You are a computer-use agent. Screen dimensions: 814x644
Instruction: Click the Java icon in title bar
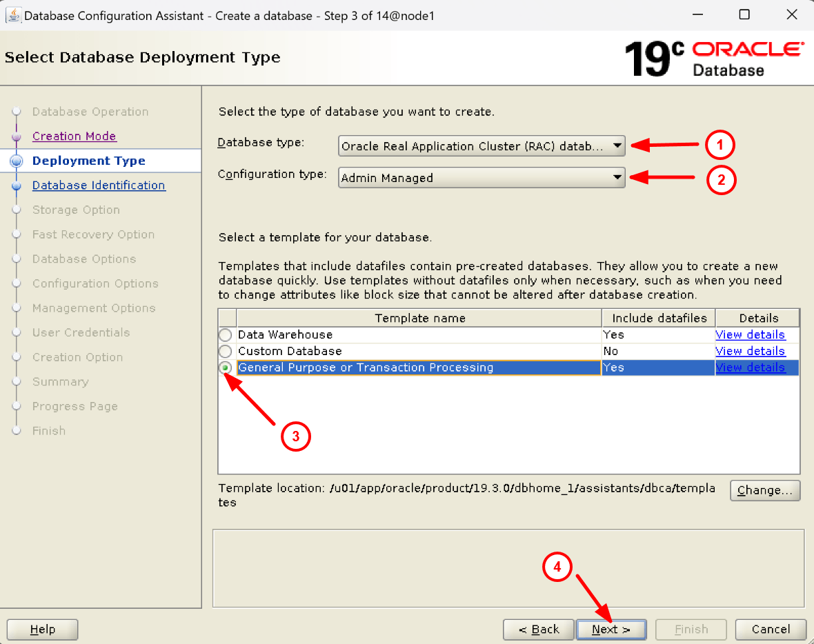[13, 15]
